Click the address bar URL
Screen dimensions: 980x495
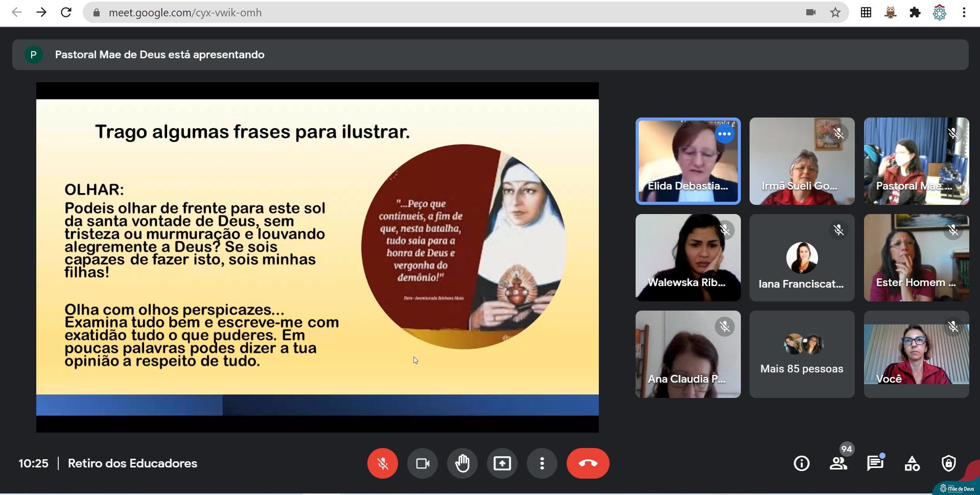(x=185, y=12)
